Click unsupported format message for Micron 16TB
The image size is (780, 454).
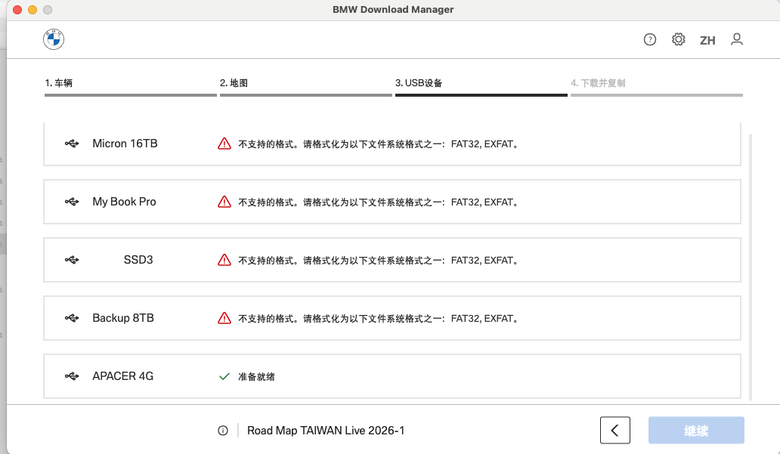pos(379,144)
